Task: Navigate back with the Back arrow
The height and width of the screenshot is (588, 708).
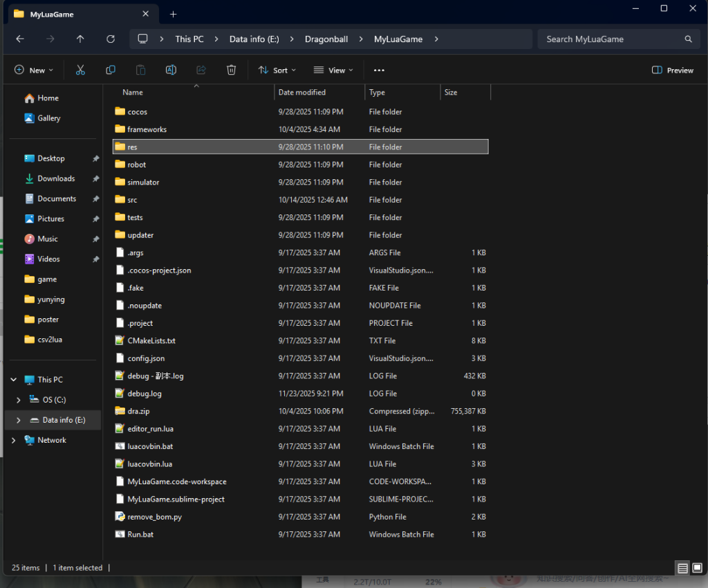Action: click(x=20, y=39)
